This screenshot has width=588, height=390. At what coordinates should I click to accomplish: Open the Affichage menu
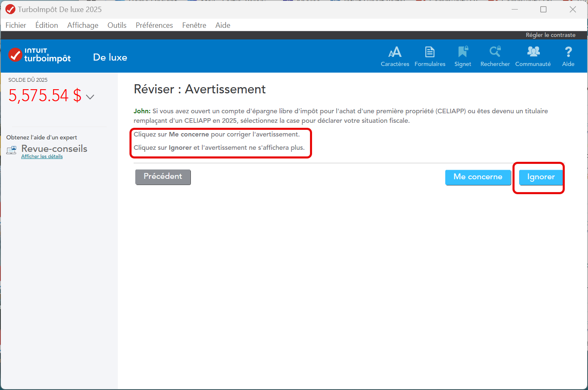(x=83, y=25)
